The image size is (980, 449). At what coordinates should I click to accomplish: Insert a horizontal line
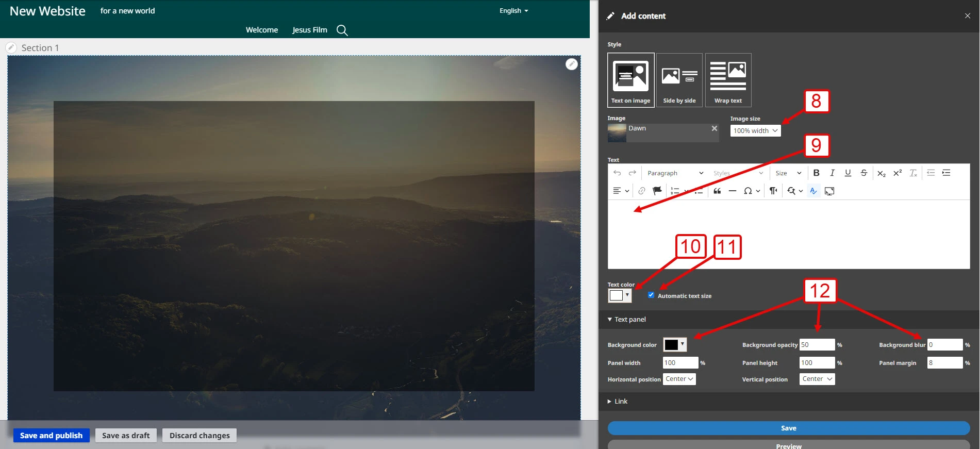[732, 191]
